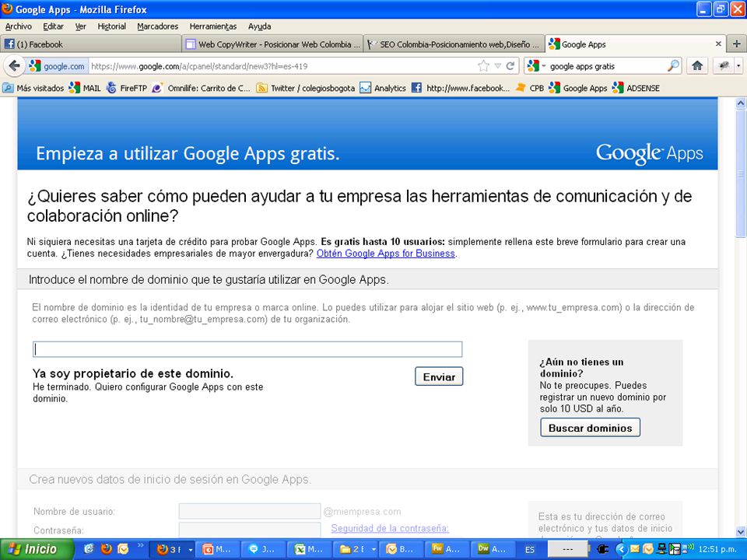Open toolbar add-on dropdown arrow

[x=738, y=66]
